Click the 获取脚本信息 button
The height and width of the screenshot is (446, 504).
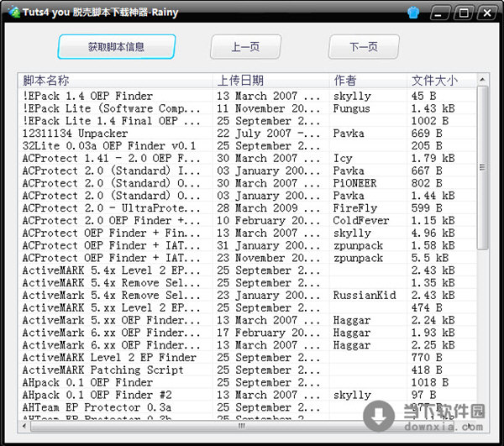(117, 47)
